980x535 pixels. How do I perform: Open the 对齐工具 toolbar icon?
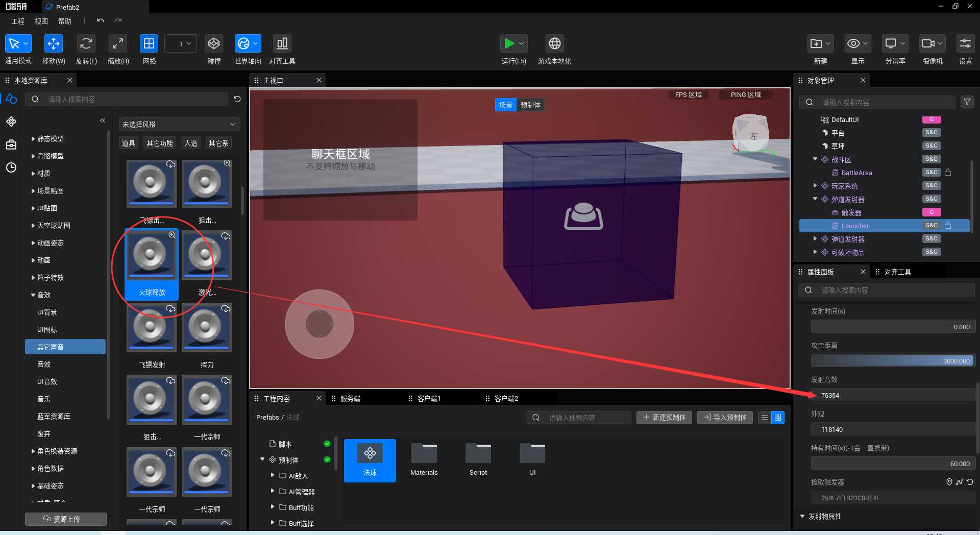coord(282,44)
